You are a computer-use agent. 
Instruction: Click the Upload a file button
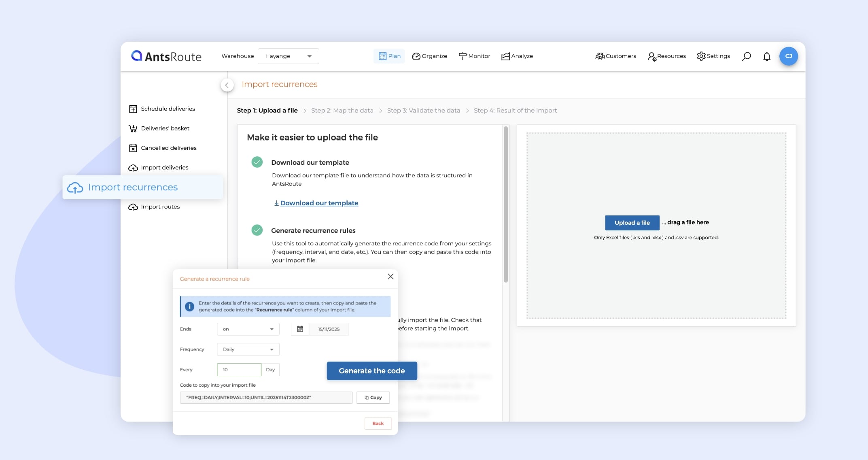coord(632,223)
